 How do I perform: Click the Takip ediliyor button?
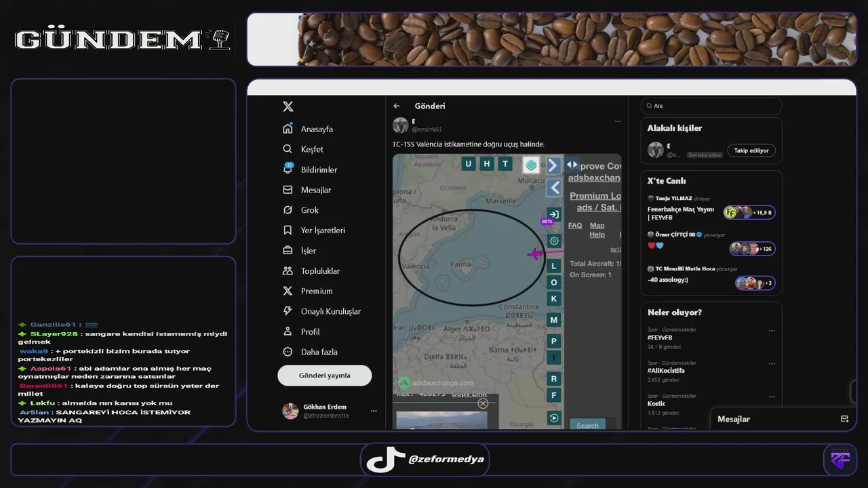pyautogui.click(x=751, y=150)
